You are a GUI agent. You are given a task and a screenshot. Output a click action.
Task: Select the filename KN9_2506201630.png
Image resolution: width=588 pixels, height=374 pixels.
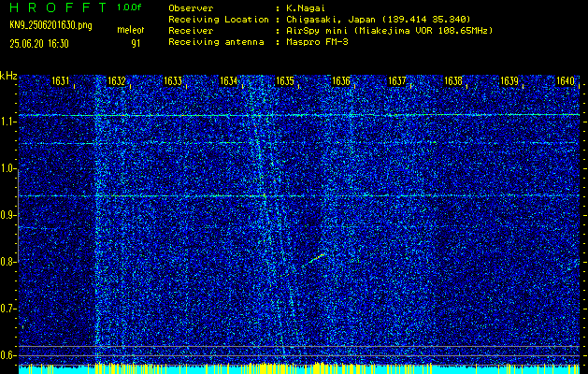50,26
